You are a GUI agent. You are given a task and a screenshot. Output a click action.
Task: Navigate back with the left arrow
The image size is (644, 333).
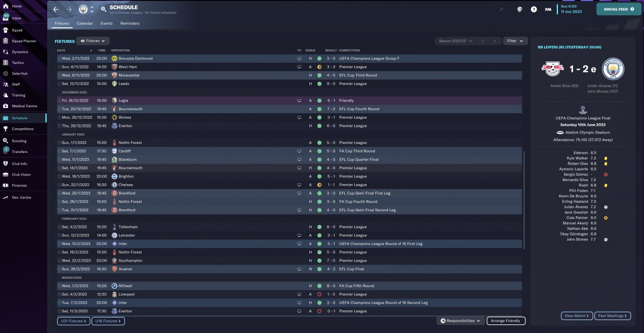click(56, 9)
